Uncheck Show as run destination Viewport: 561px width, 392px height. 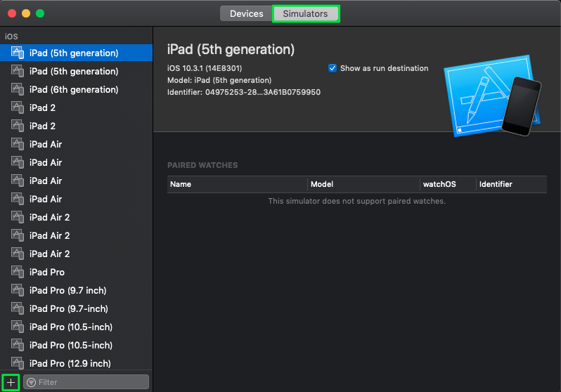[x=333, y=68]
